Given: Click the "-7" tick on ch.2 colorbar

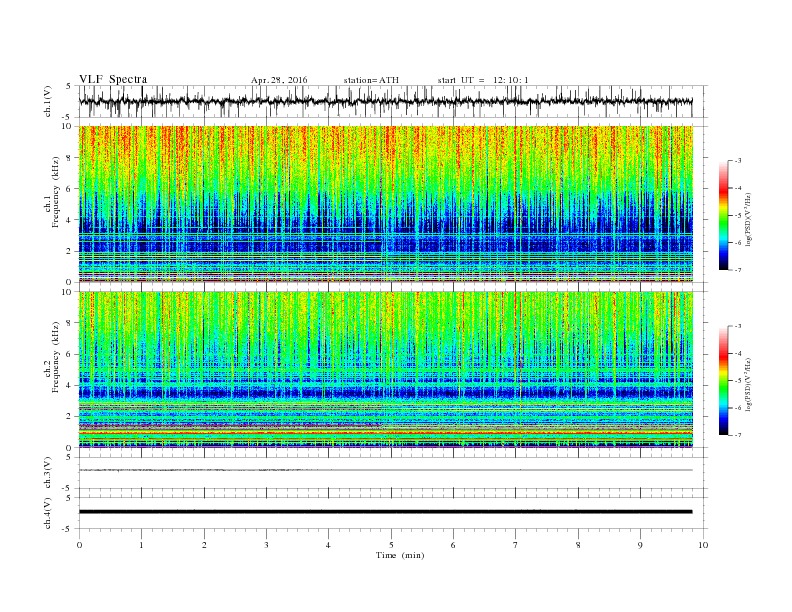Looking at the screenshot, I should click(x=737, y=435).
